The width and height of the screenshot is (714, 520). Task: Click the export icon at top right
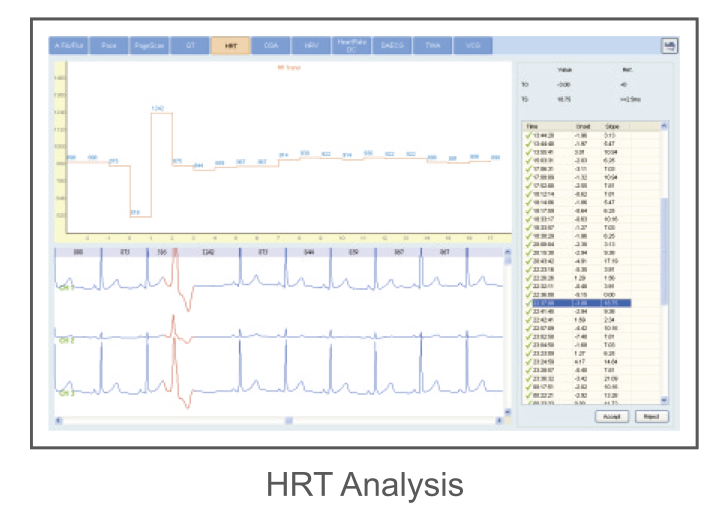coord(668,46)
